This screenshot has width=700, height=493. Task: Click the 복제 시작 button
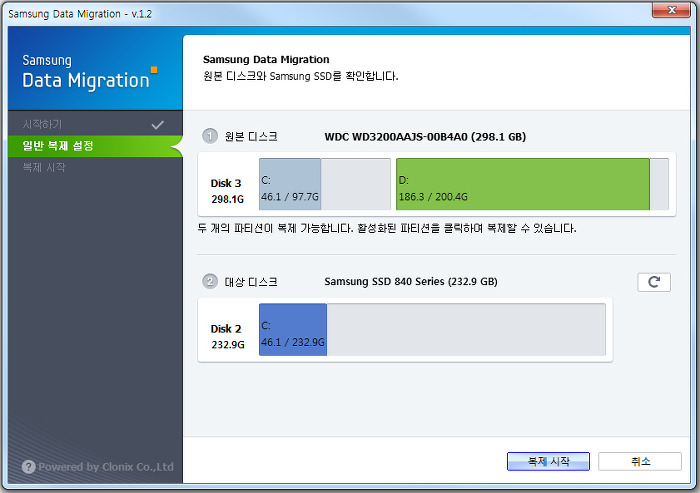(x=548, y=461)
